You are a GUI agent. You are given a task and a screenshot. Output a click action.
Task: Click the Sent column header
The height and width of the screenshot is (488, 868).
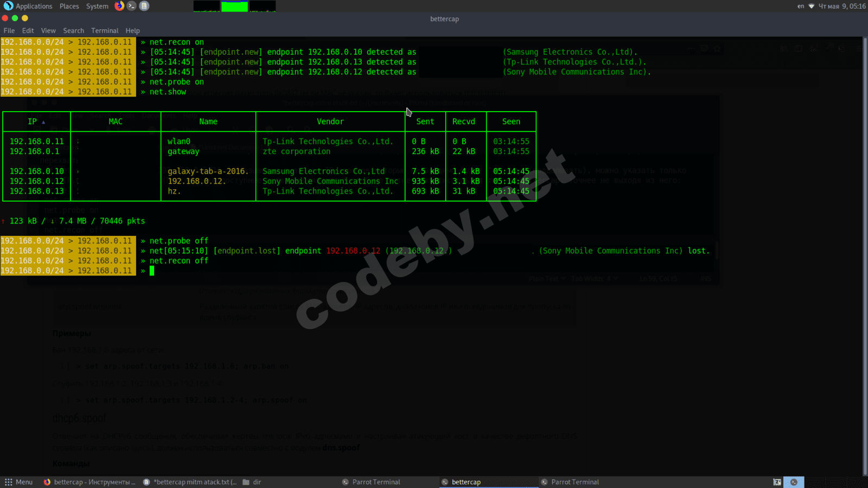pos(425,121)
